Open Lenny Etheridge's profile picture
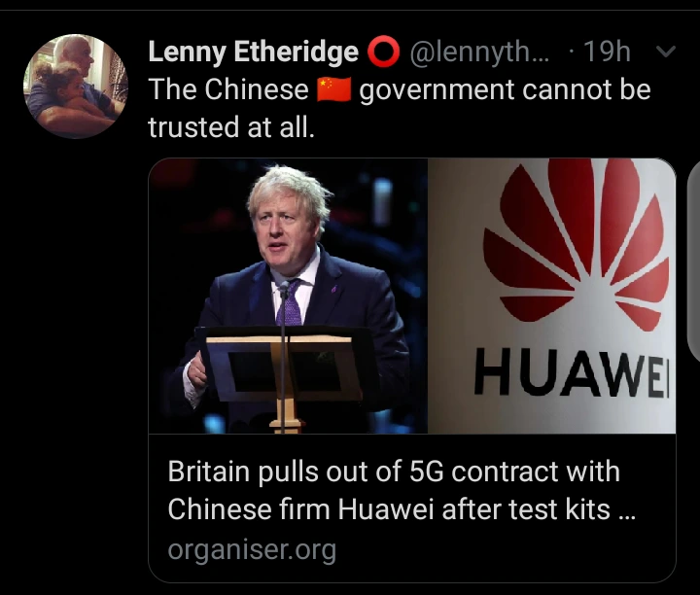The image size is (700, 595). click(x=76, y=87)
